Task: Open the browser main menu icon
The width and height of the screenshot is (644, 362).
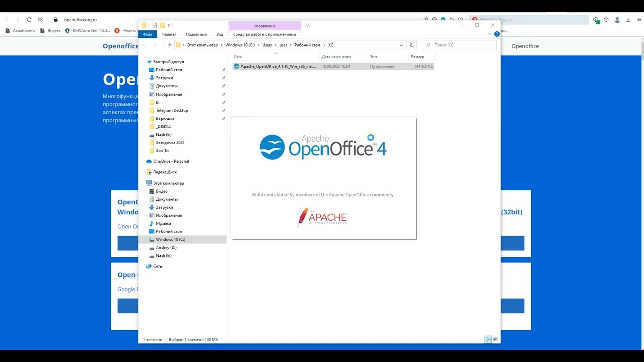Action: click(x=638, y=20)
